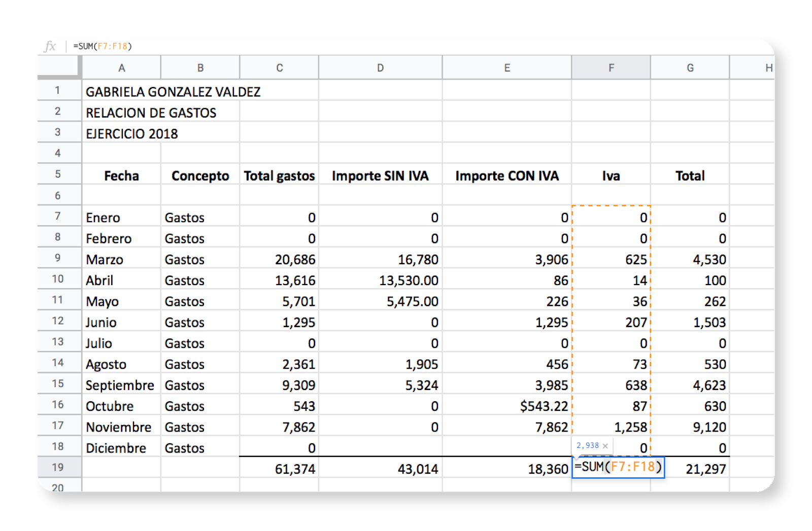The width and height of the screenshot is (812, 531).
Task: Click the active cell editing =SUM(F7:F18)
Action: pyautogui.click(x=618, y=467)
